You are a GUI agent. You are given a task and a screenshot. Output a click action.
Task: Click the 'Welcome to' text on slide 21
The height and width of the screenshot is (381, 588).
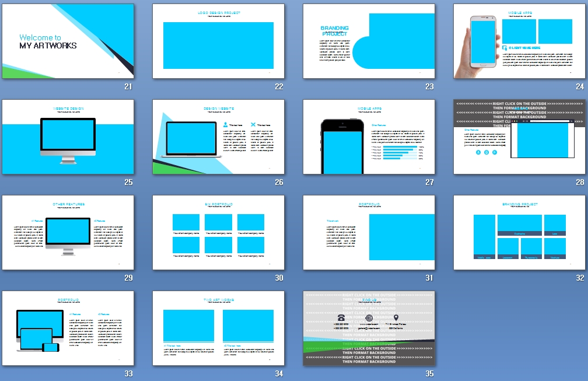40,37
